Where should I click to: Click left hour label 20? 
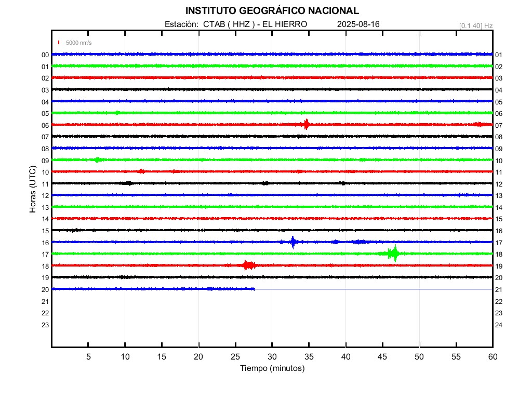45,290
